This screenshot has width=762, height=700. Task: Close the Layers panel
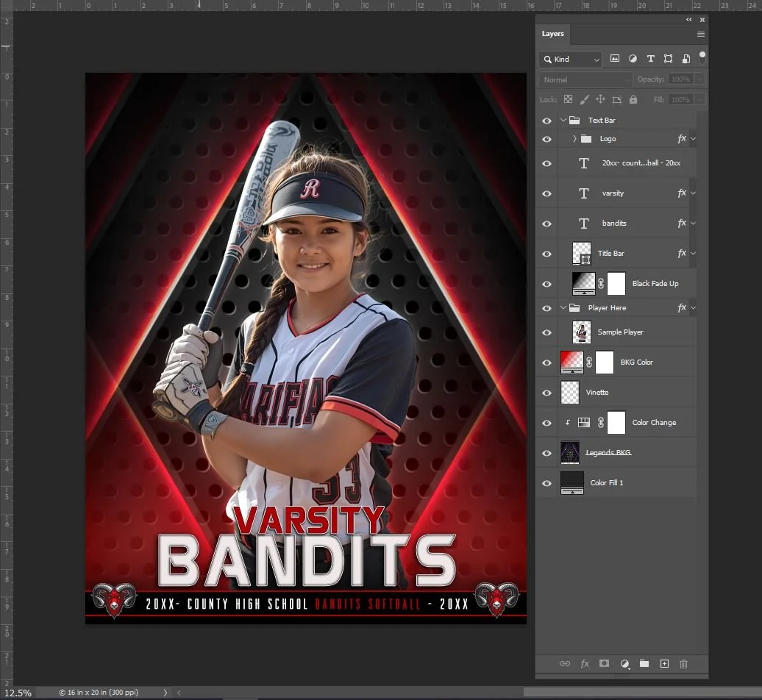(x=702, y=20)
